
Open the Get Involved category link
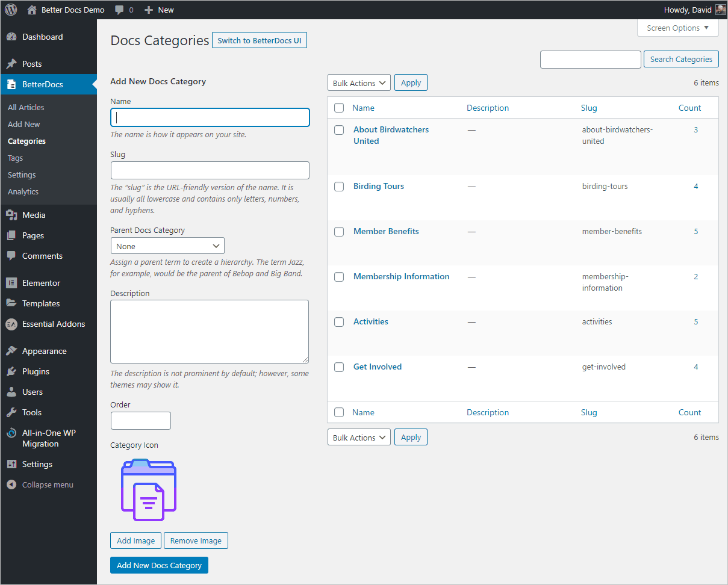click(x=378, y=367)
